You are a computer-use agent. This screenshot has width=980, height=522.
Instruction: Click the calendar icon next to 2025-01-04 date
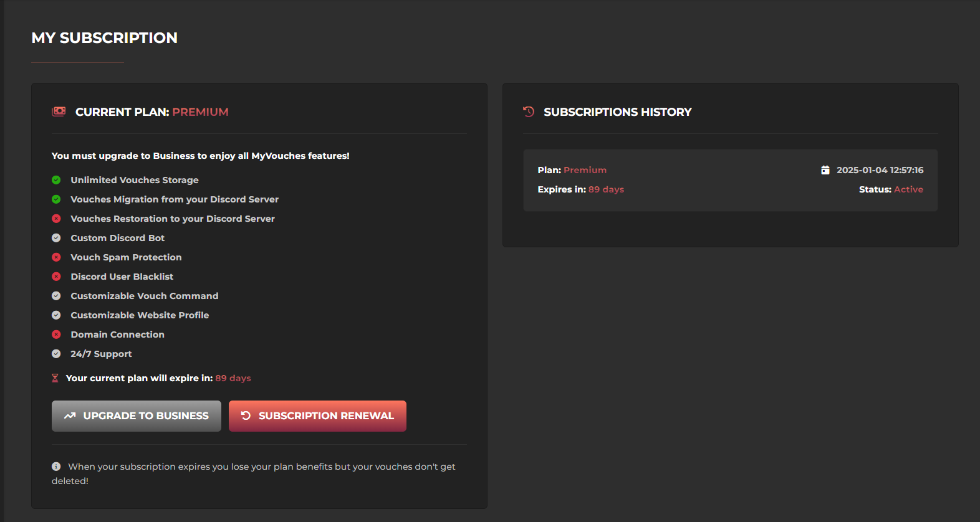825,170
